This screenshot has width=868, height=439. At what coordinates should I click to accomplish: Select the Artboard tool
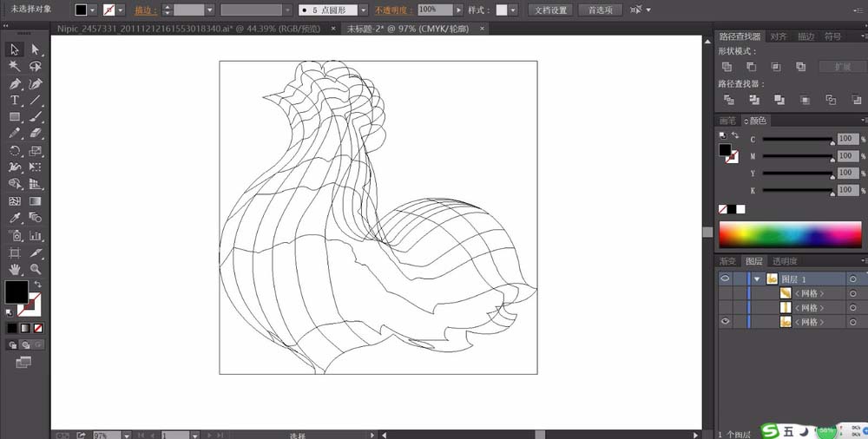point(15,252)
